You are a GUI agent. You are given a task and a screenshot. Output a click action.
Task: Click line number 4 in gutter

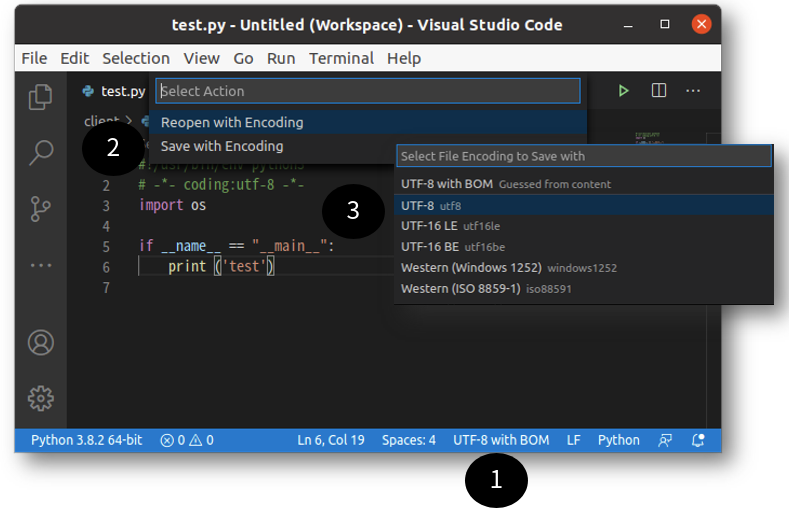pos(106,227)
